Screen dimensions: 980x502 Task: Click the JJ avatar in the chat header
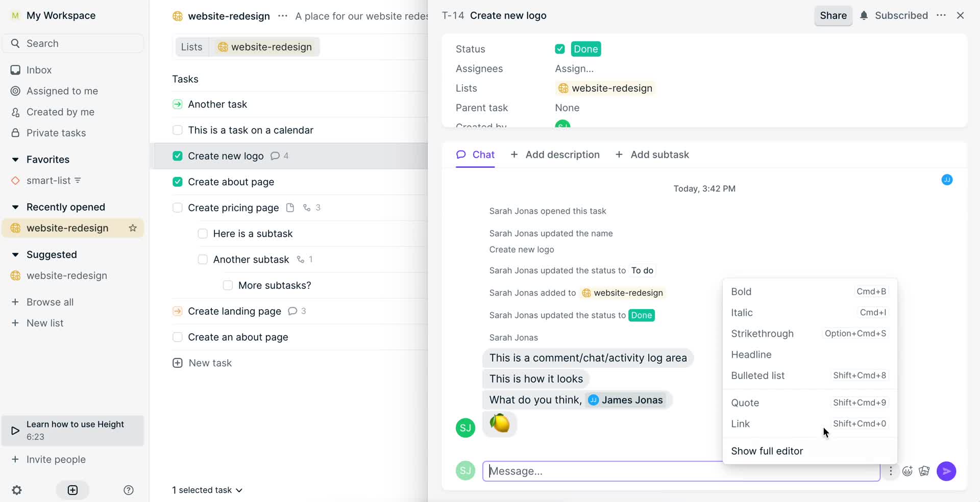pos(947,180)
